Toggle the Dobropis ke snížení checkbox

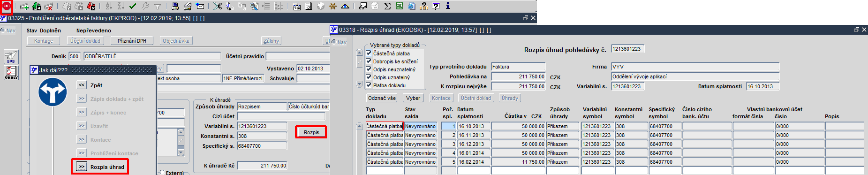[x=369, y=61]
